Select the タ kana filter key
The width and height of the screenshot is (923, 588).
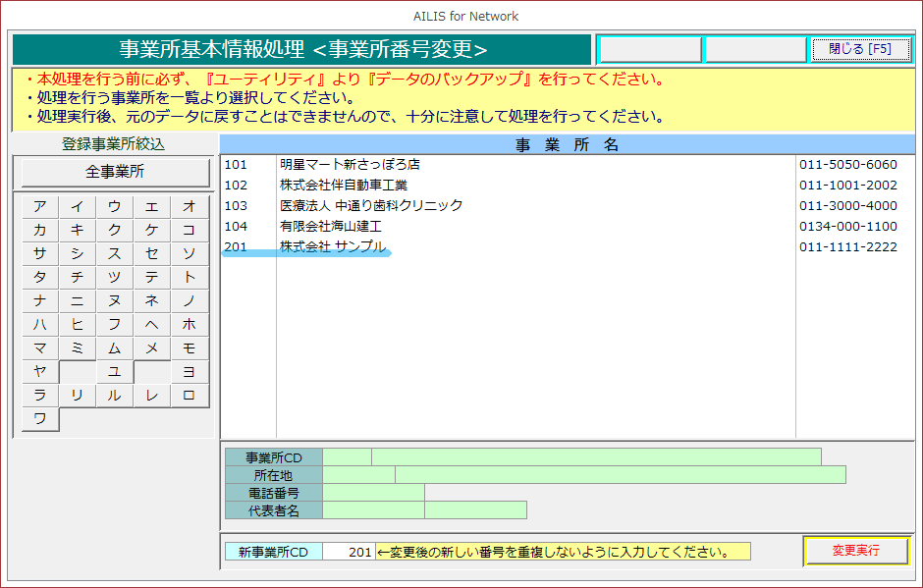[40, 277]
